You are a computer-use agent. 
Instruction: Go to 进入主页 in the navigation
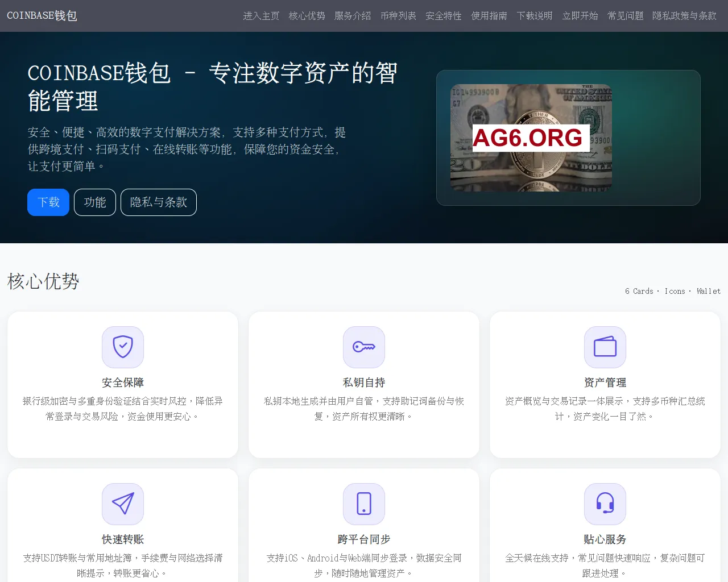[262, 16]
